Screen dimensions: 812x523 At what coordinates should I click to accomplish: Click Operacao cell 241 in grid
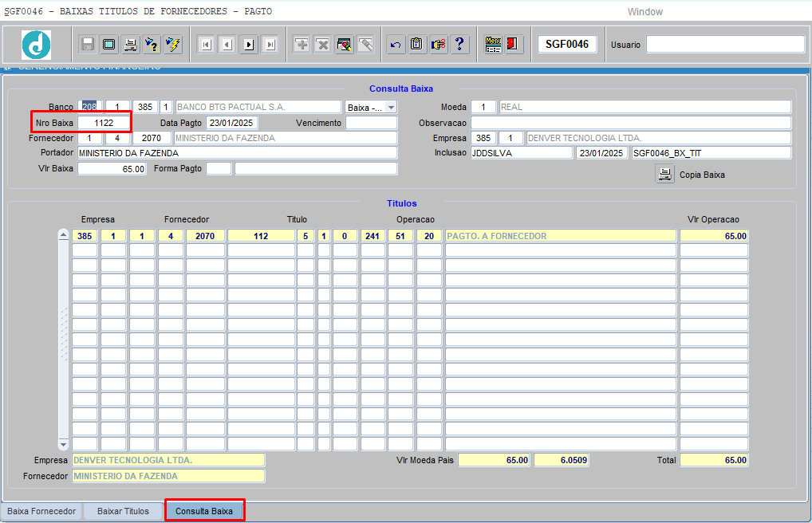point(372,236)
